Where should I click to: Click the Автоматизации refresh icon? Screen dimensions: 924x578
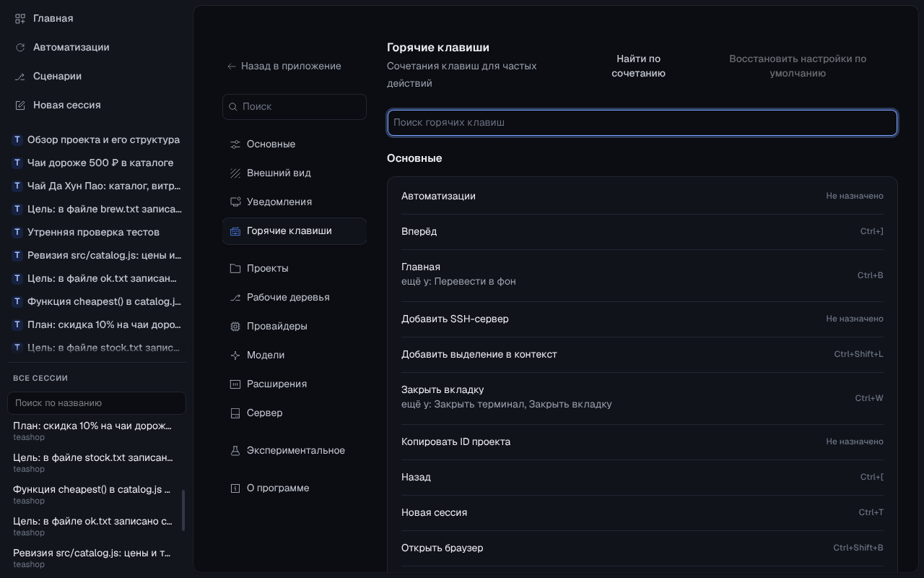coord(20,48)
